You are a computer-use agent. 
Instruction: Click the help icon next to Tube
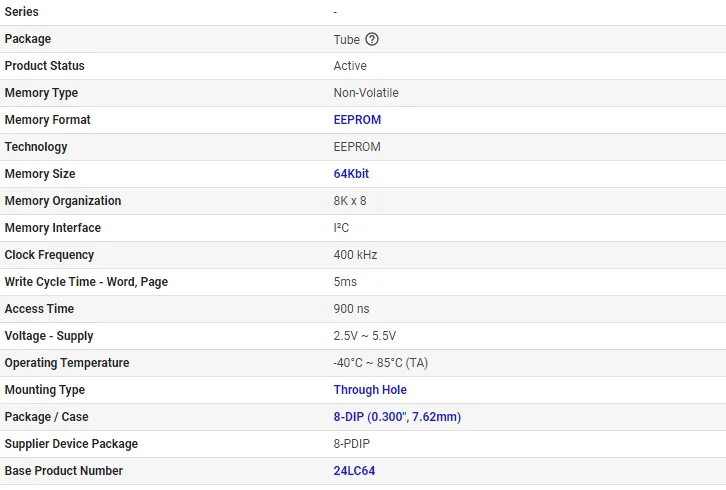372,39
